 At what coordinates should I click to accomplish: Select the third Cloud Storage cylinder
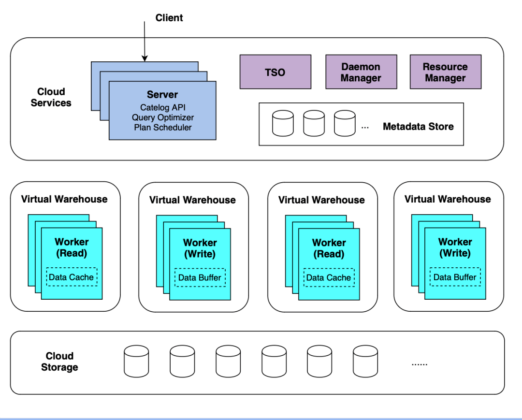pos(228,361)
